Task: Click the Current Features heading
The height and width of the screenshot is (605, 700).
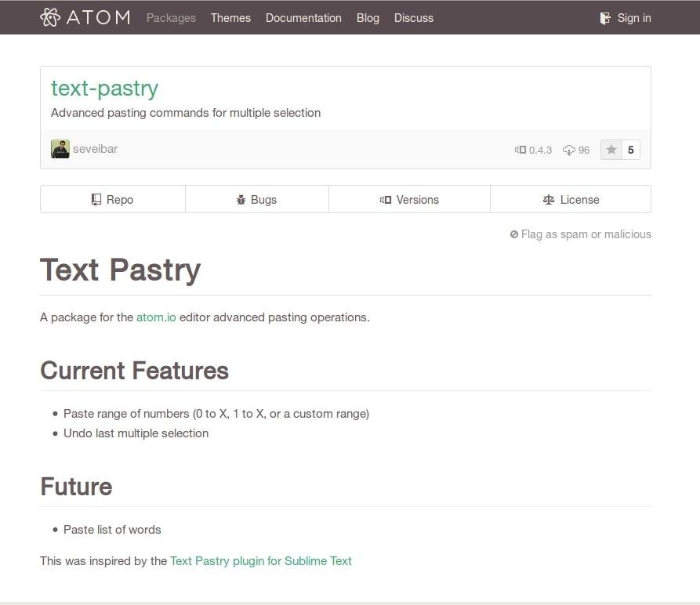Action: pos(134,371)
